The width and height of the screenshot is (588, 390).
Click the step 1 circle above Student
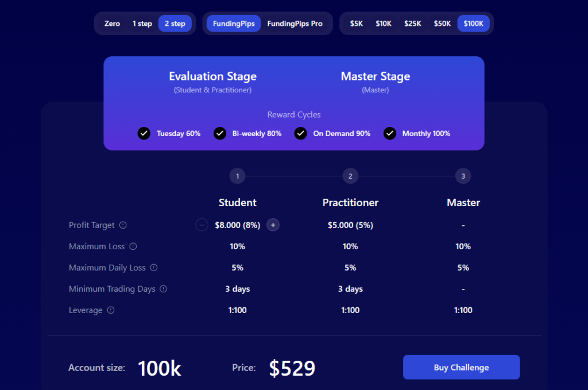pos(238,176)
